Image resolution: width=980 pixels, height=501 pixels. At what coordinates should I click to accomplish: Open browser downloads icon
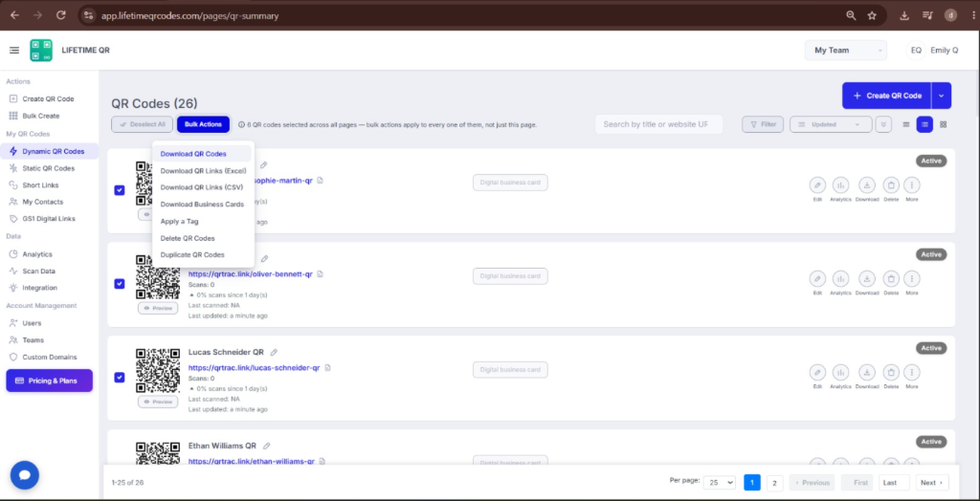[x=904, y=15]
